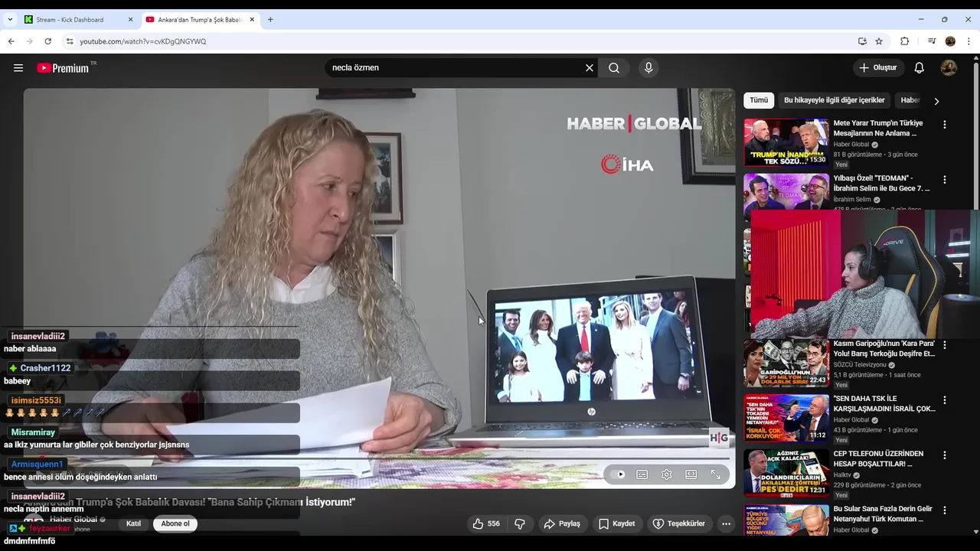Image resolution: width=980 pixels, height=551 pixels.
Task: Close the Kick Dashboard browser tab
Action: (130, 20)
